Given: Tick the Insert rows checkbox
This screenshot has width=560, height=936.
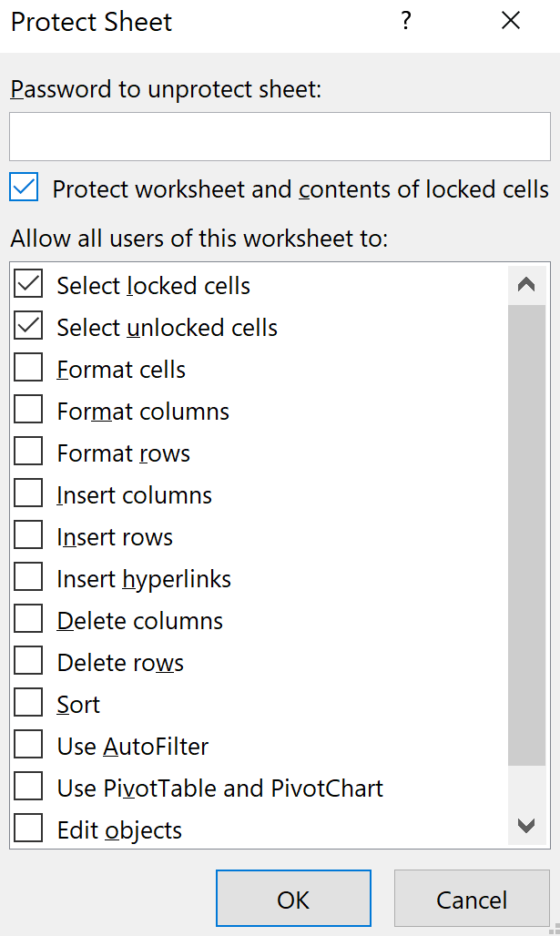Looking at the screenshot, I should [29, 536].
